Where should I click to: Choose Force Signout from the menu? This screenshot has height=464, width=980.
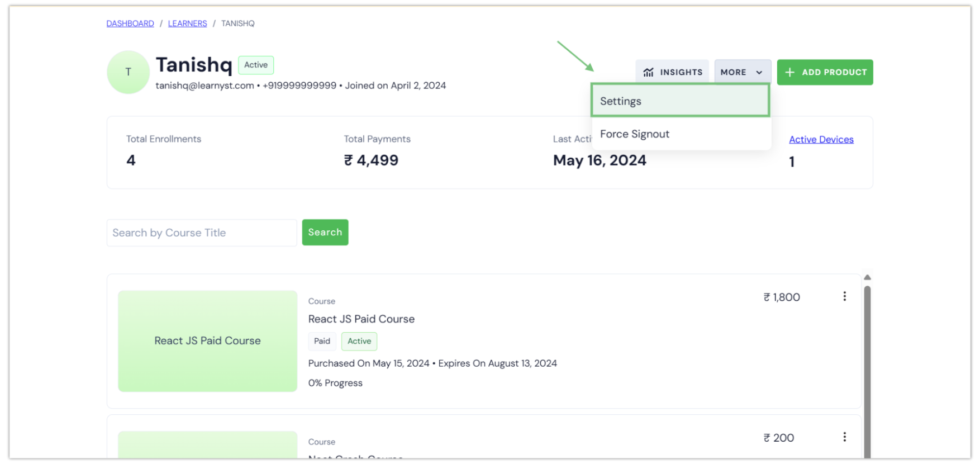pyautogui.click(x=635, y=134)
